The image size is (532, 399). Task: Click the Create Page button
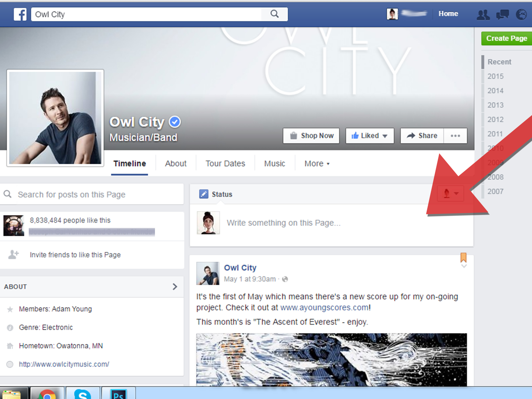(x=507, y=38)
